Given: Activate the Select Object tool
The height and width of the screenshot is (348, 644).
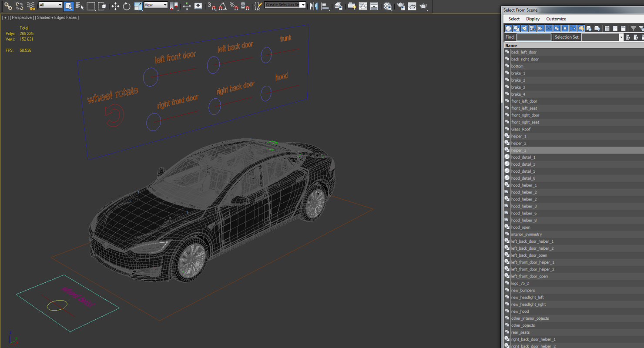Looking at the screenshot, I should coord(68,6).
